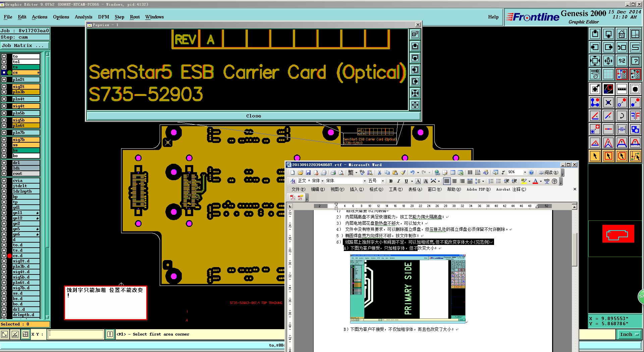The image size is (644, 352).
Task: Toggle the checkbox for layer cvia
Action: [x=4, y=181]
